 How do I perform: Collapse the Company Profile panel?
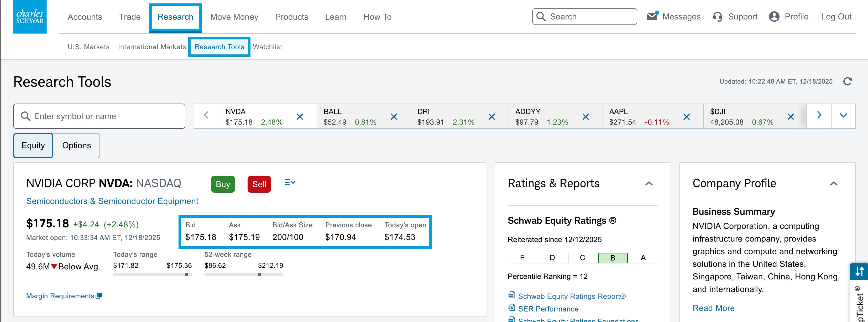(834, 184)
